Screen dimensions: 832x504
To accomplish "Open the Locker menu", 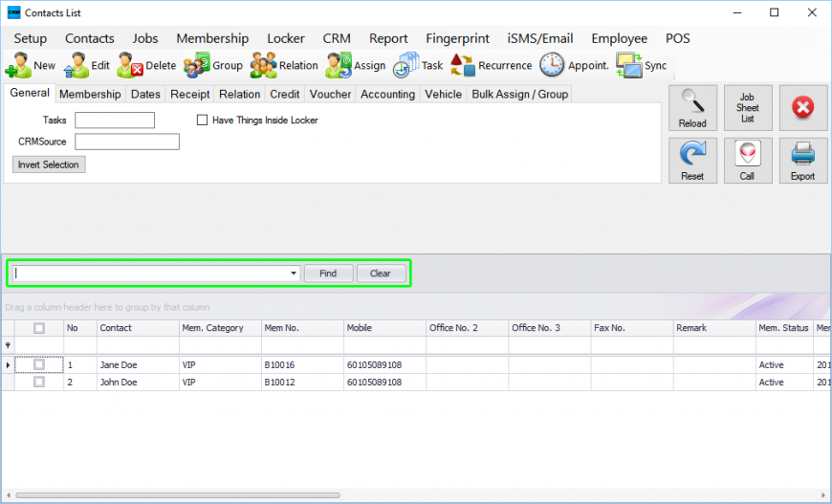I will click(286, 38).
